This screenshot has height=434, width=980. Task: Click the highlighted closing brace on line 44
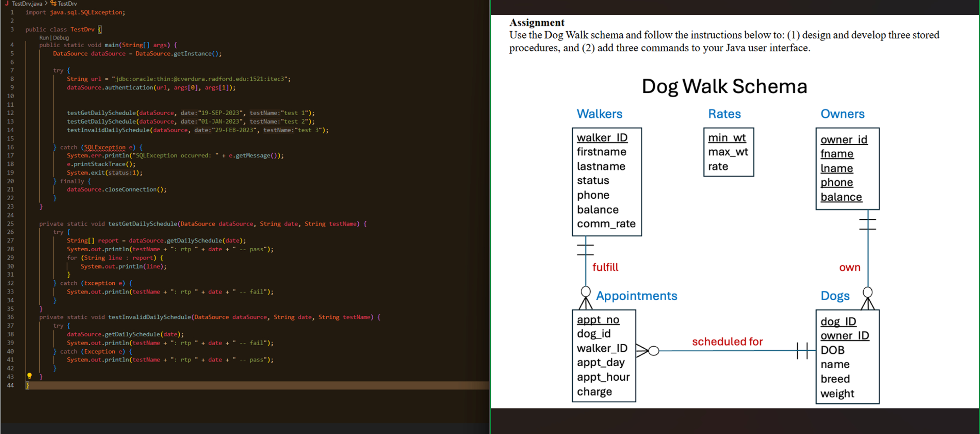(x=27, y=385)
